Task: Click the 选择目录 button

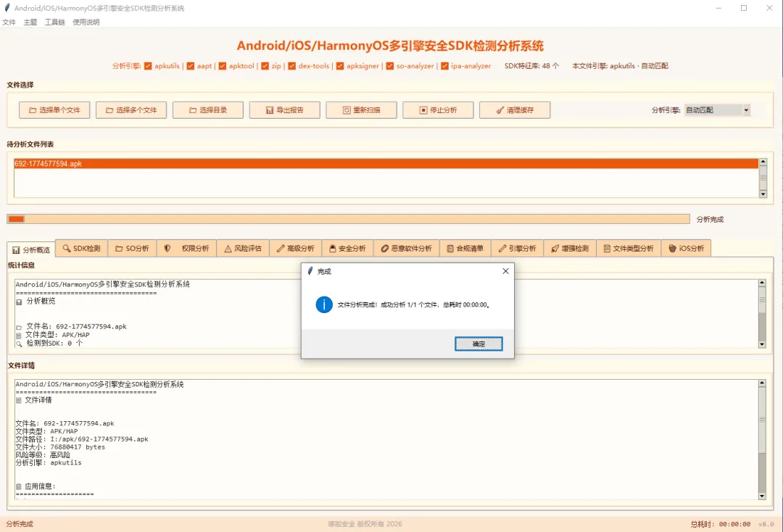Action: click(x=208, y=110)
